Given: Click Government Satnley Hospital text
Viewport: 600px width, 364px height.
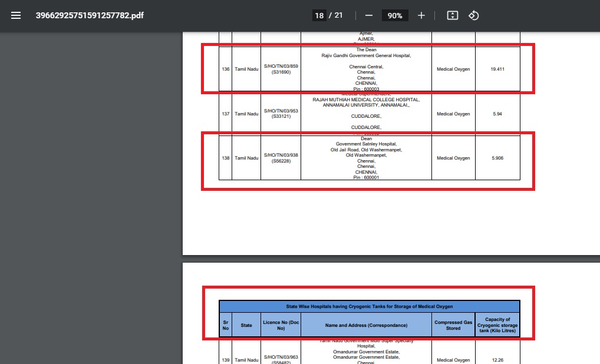Looking at the screenshot, I should [366, 144].
